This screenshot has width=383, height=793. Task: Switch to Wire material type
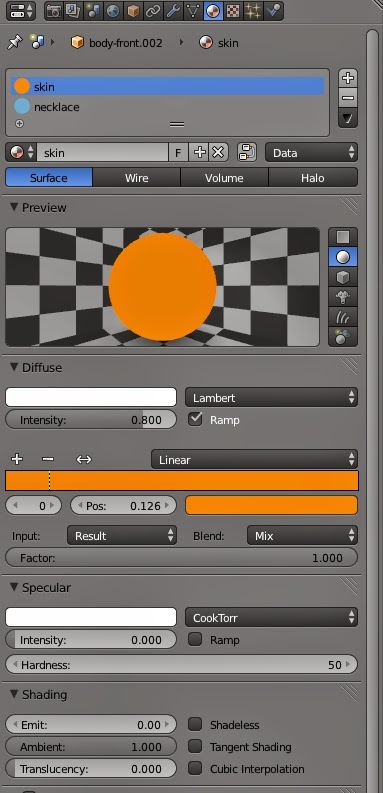(x=136, y=178)
